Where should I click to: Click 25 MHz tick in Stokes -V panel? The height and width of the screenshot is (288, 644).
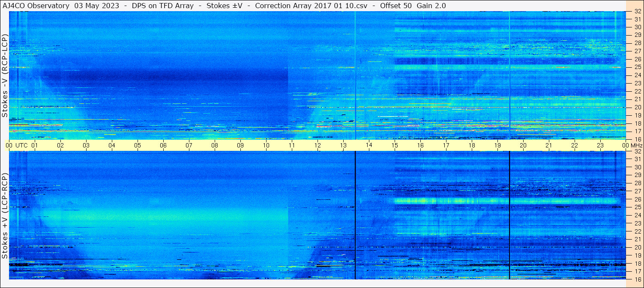(637, 67)
